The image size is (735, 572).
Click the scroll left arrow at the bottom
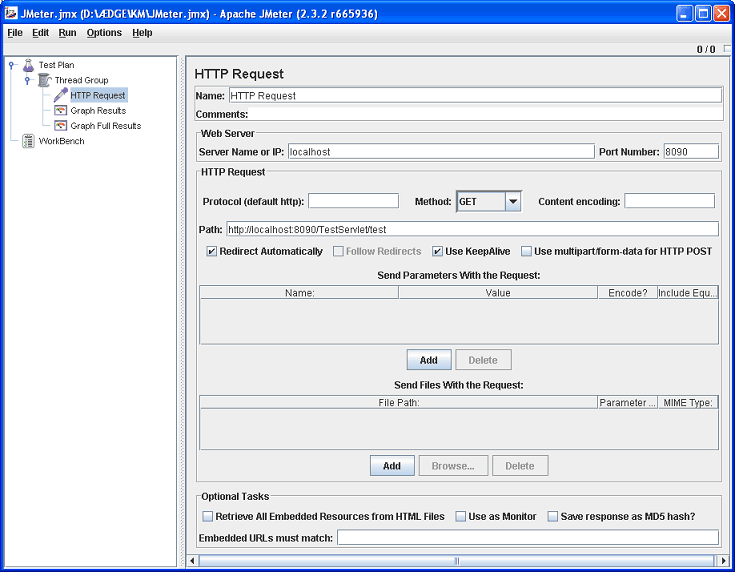click(193, 561)
